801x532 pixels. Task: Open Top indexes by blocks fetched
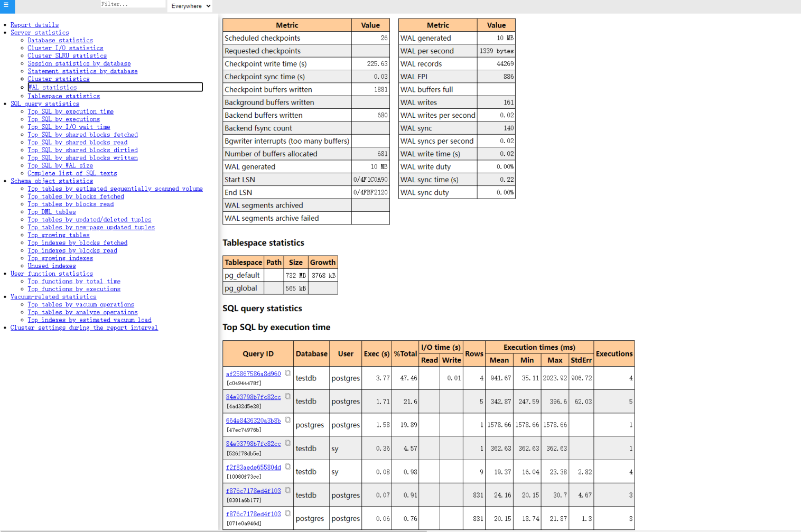point(78,242)
